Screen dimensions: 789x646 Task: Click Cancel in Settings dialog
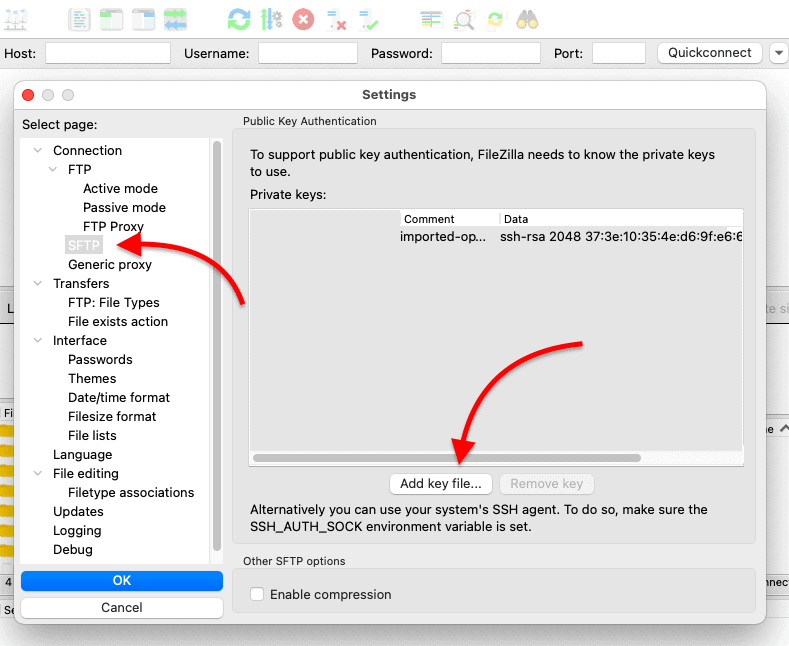click(x=122, y=608)
